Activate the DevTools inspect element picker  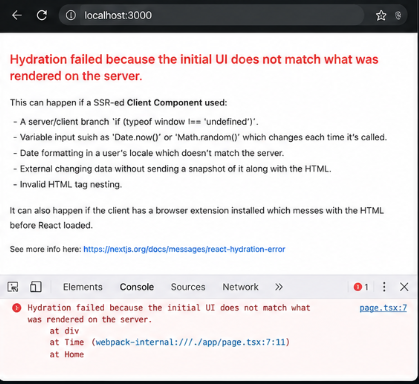click(13, 287)
